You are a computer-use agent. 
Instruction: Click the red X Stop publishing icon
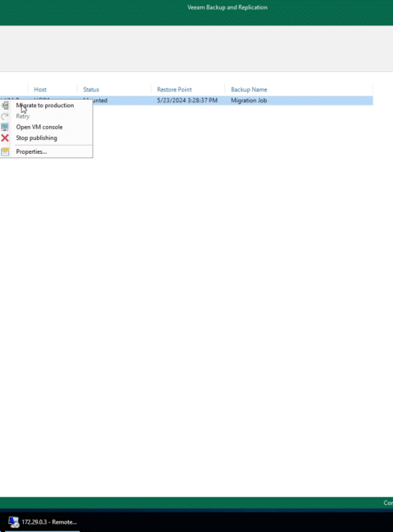(x=5, y=138)
